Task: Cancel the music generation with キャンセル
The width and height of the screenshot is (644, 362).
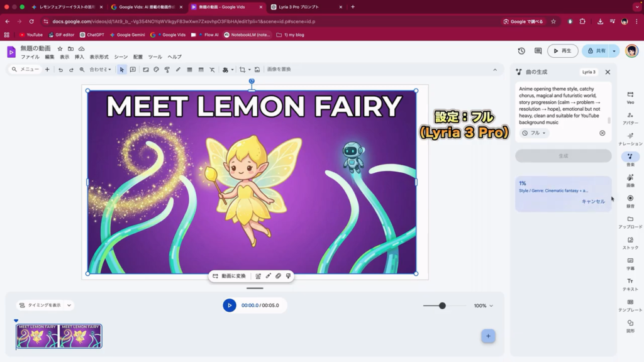Action: [x=593, y=202]
